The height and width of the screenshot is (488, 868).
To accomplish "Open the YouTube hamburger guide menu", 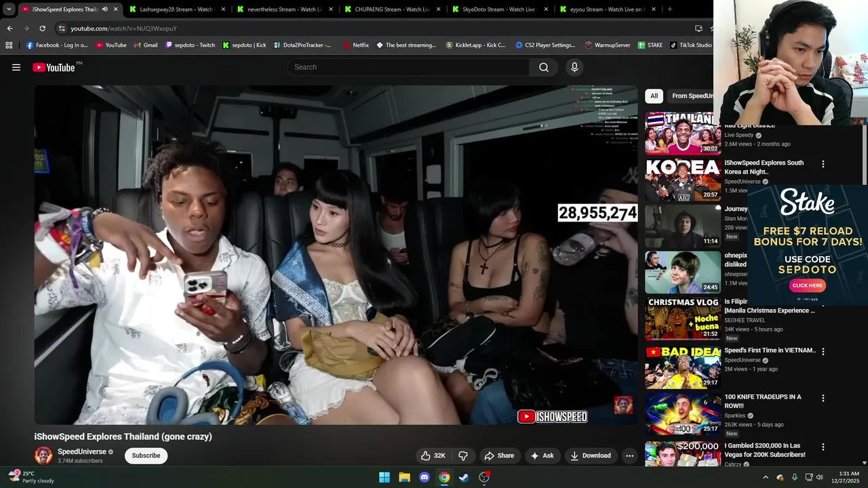I will click(x=16, y=67).
